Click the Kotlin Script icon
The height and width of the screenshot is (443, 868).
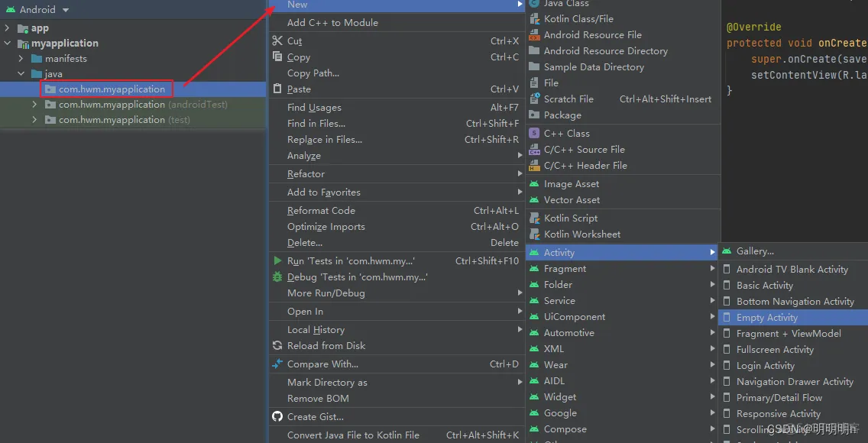(x=534, y=218)
